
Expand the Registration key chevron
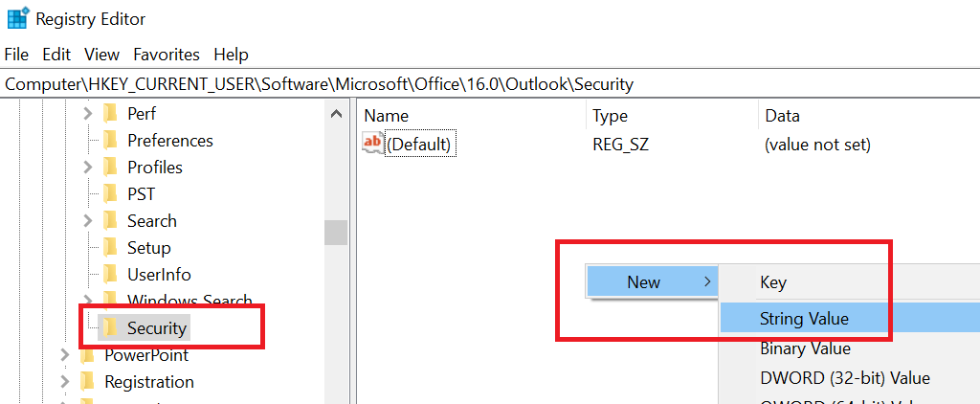tap(65, 381)
